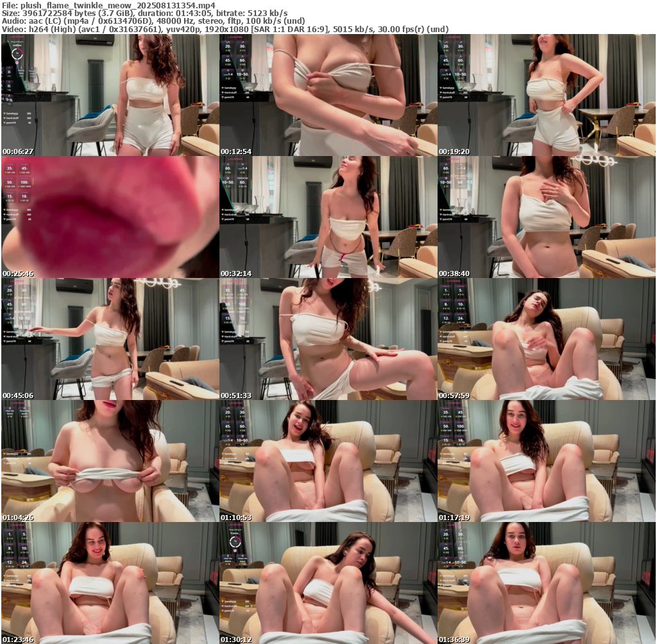
Task: Open the thumbnail timestamped 00:45:06
Action: 110,339
